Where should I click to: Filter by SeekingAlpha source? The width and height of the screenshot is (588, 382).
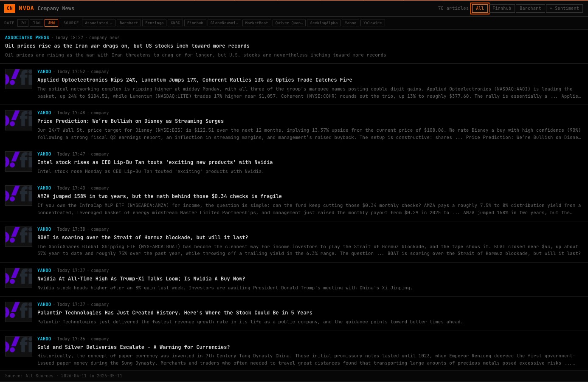(x=324, y=23)
